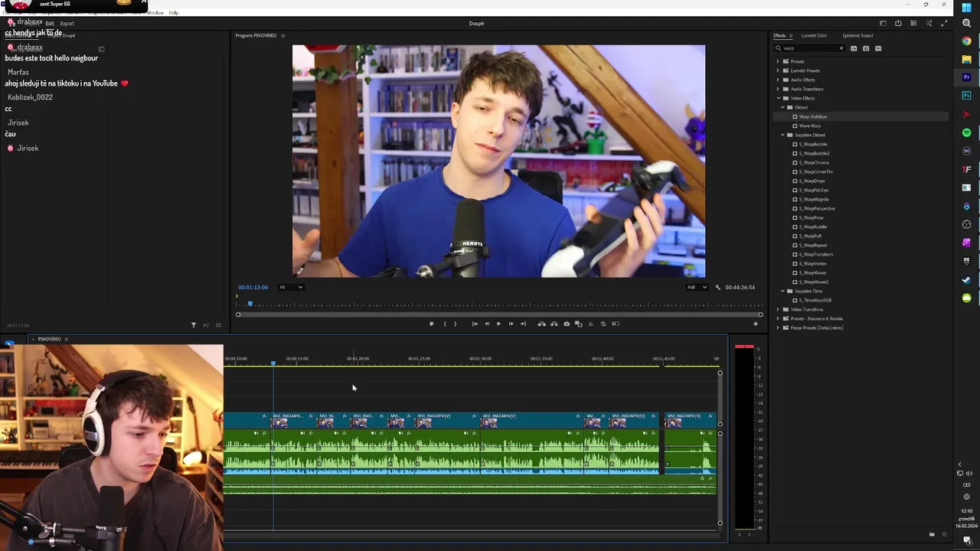Collapse the Sapphire Distort folder
Viewport: 980px width, 551px height.
[782, 135]
